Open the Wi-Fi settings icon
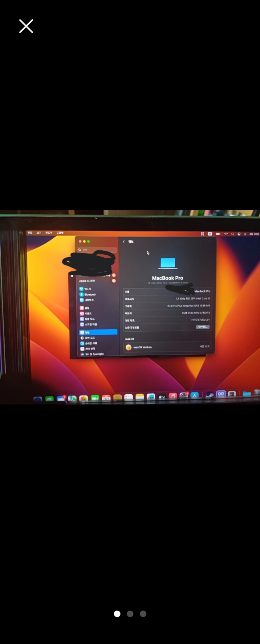Viewport: 260px width, 644px height. 81,289
